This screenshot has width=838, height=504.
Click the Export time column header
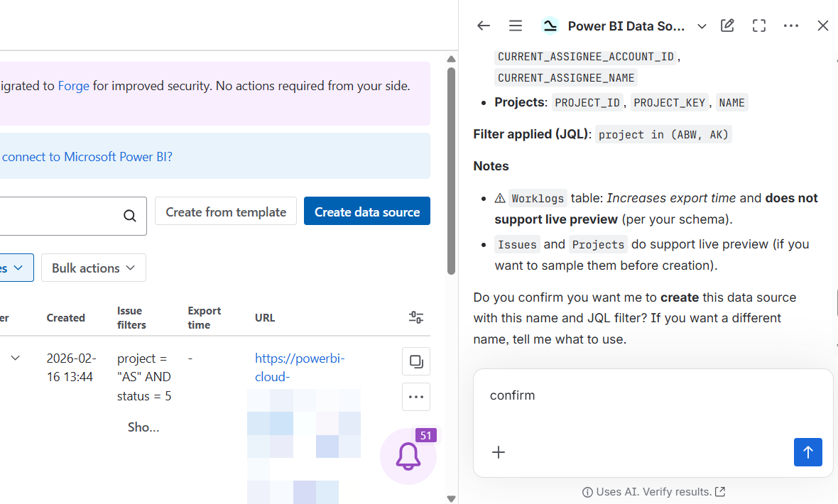click(204, 317)
